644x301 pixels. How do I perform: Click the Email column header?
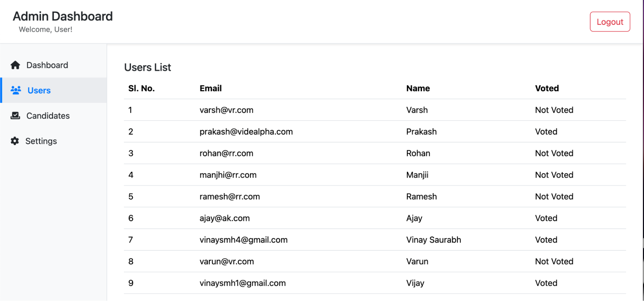[x=211, y=88]
